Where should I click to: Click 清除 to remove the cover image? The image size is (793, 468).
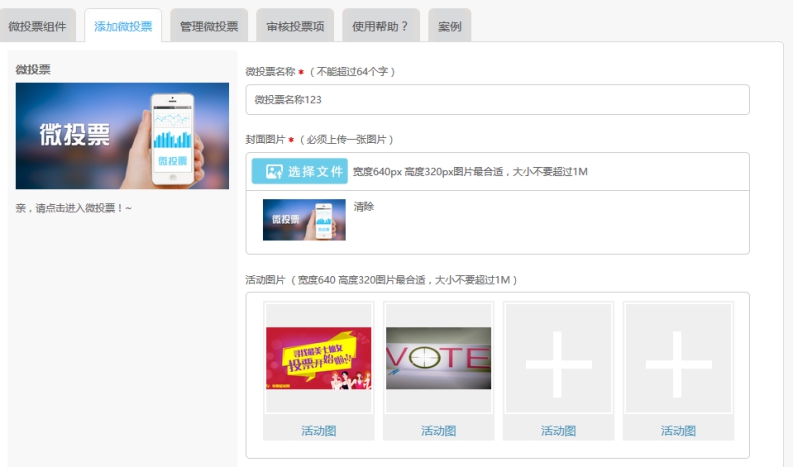(x=364, y=207)
